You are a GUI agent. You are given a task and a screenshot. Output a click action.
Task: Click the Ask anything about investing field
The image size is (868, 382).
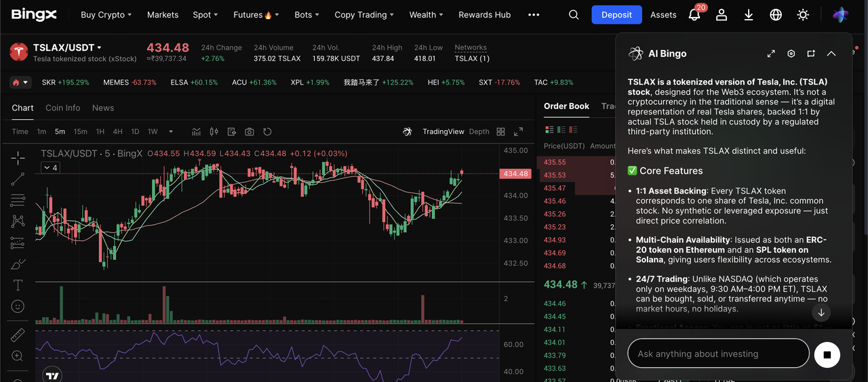[x=717, y=354]
